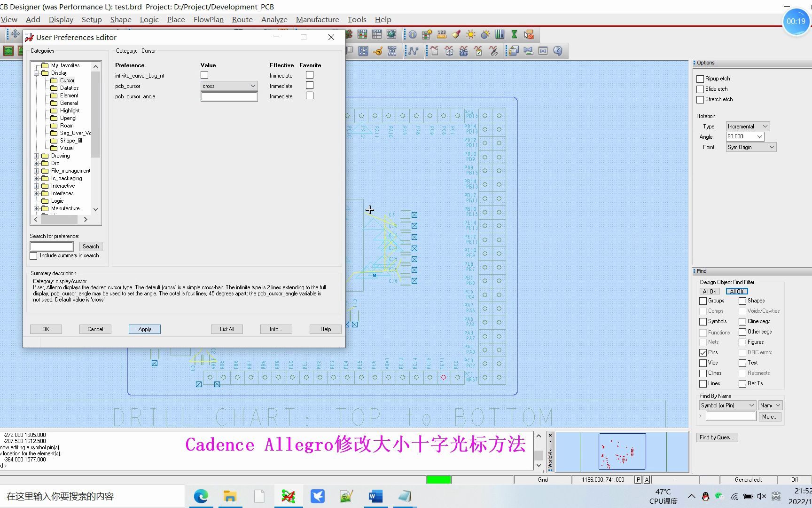Image resolution: width=812 pixels, height=508 pixels.
Task: Open the rotation Point dropdown showing Sym Origin
Action: pyautogui.click(x=771, y=147)
